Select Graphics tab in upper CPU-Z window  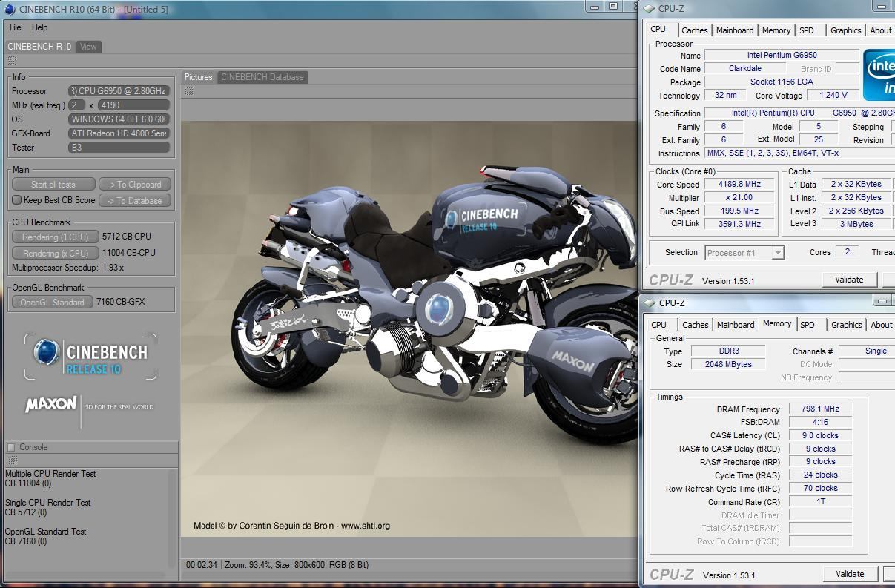[x=846, y=30]
